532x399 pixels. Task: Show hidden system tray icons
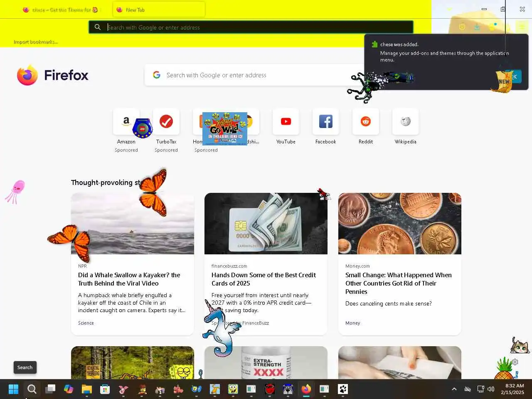click(x=454, y=389)
